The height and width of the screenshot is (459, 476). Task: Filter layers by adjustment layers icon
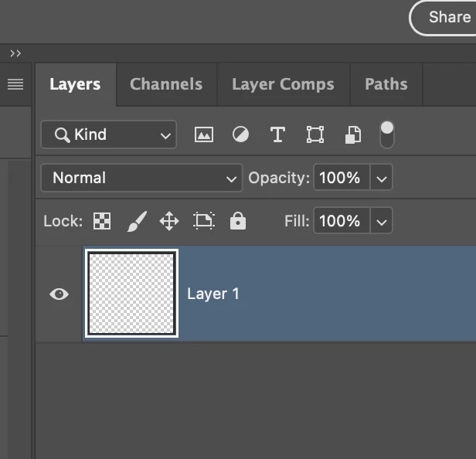coord(240,134)
